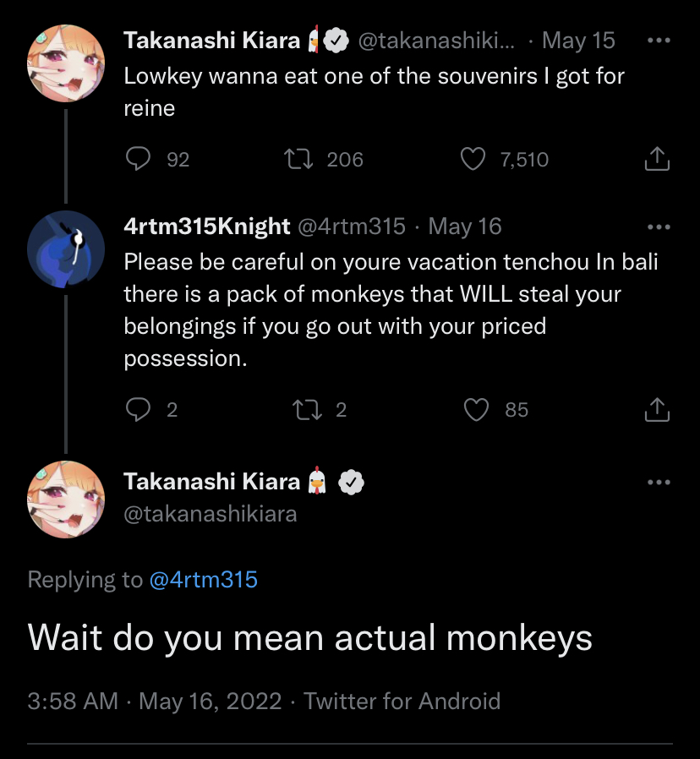Share 4rtm315Knight's Bali warning tweet
This screenshot has height=759, width=700.
point(657,410)
